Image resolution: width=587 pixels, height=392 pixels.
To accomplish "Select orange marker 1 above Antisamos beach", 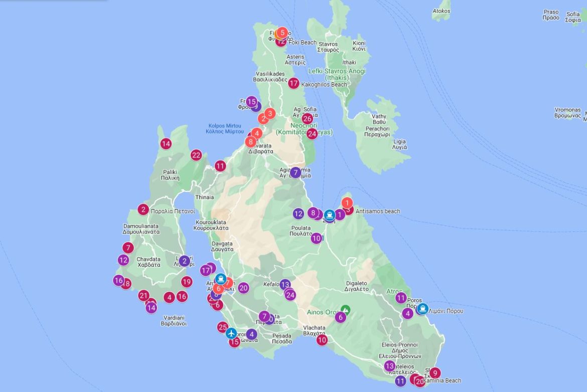I will (x=347, y=203).
